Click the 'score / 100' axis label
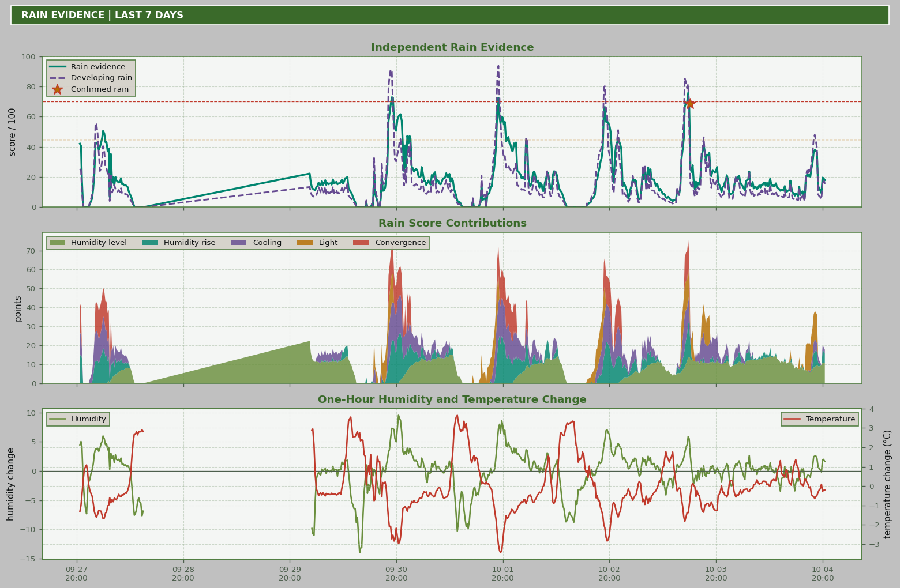Viewport: 900px width, 588px height. (x=13, y=132)
